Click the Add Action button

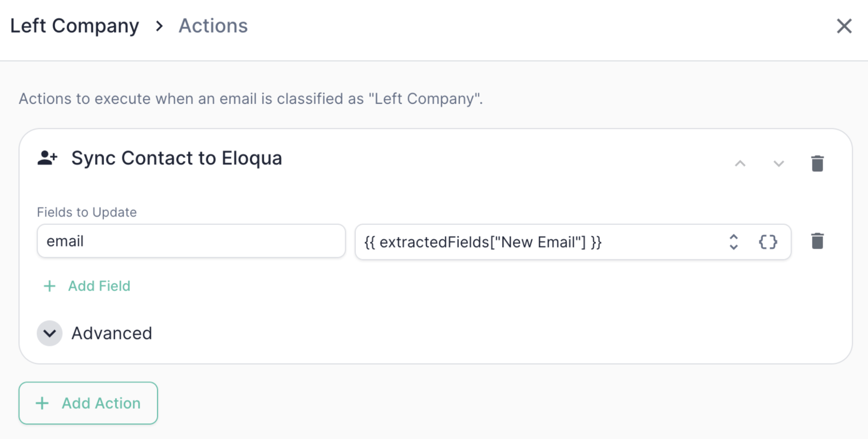click(x=88, y=403)
